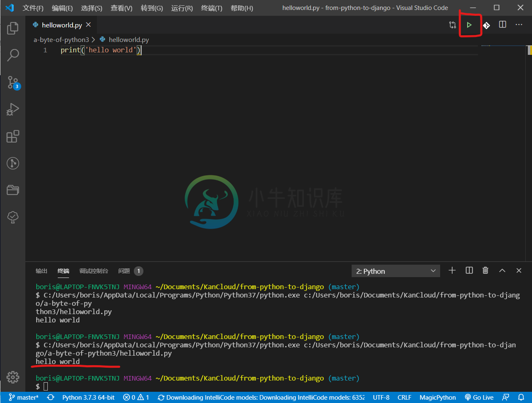Open the terminal selector dropdown '2: Python'
532x403 pixels.
point(396,271)
